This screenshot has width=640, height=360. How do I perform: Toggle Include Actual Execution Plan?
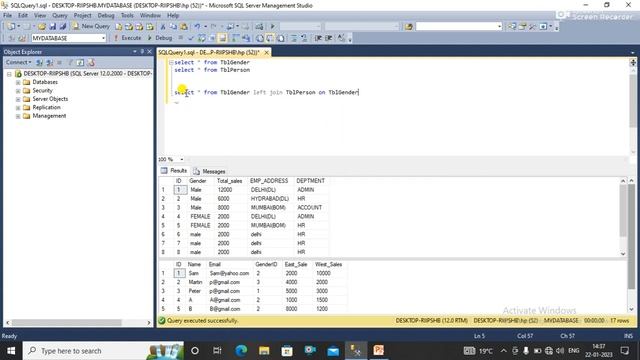(236, 38)
